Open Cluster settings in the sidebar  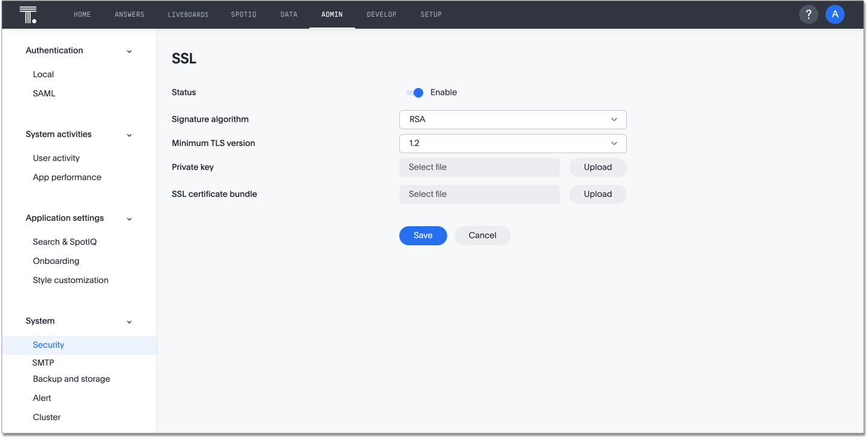[x=46, y=416]
